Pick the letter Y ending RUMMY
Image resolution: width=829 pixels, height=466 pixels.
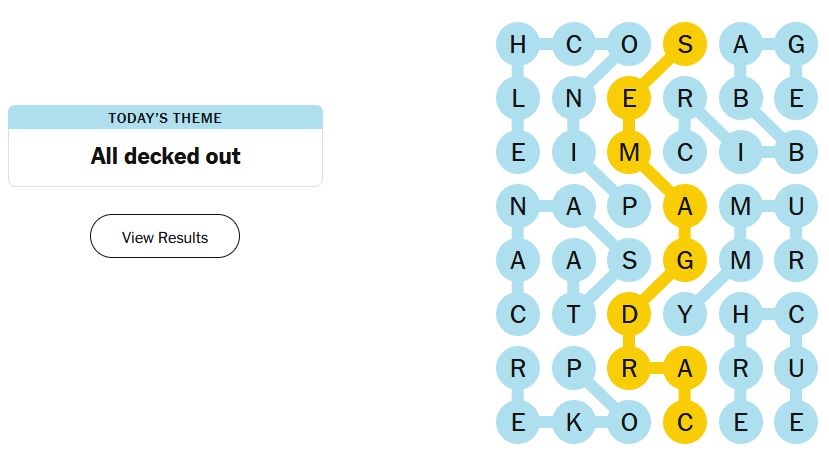coord(685,314)
